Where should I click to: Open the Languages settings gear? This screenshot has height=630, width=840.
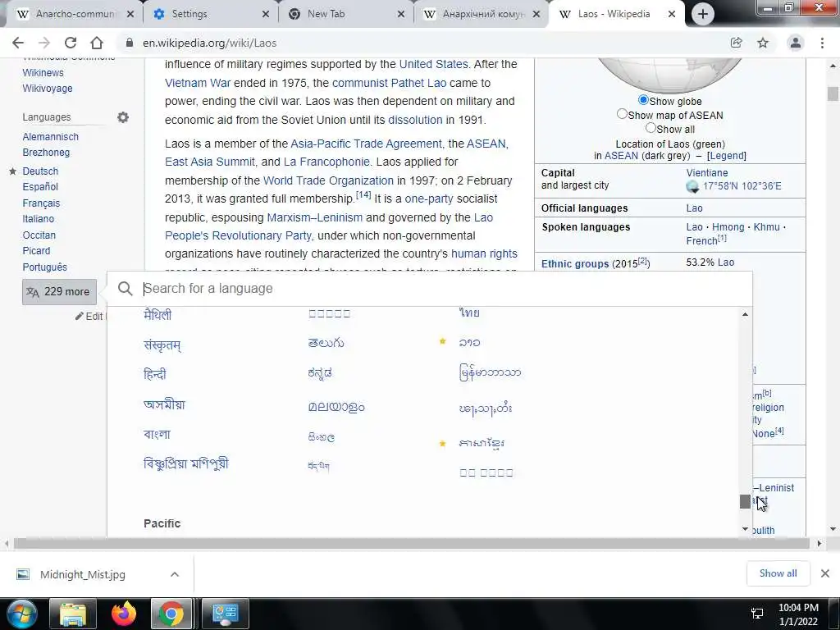coord(123,116)
